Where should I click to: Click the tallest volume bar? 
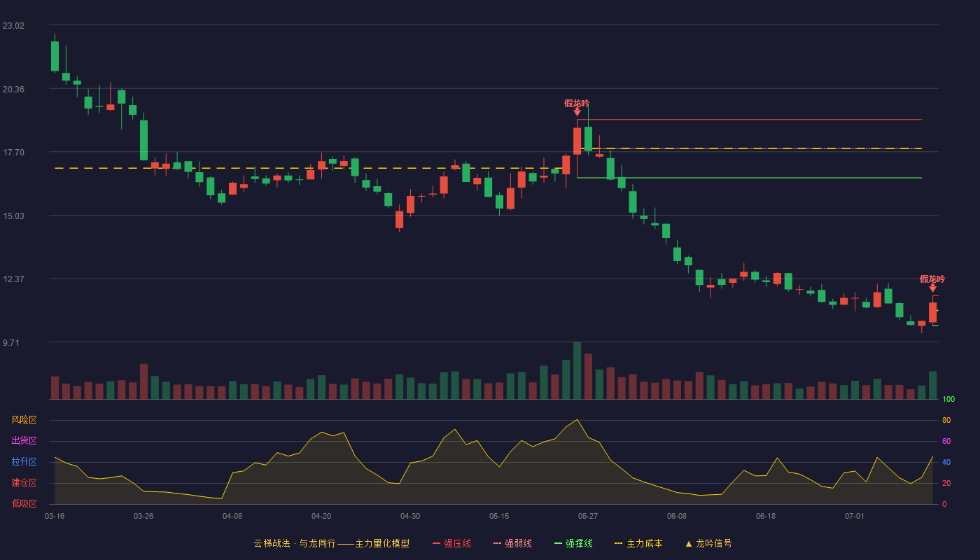point(577,370)
